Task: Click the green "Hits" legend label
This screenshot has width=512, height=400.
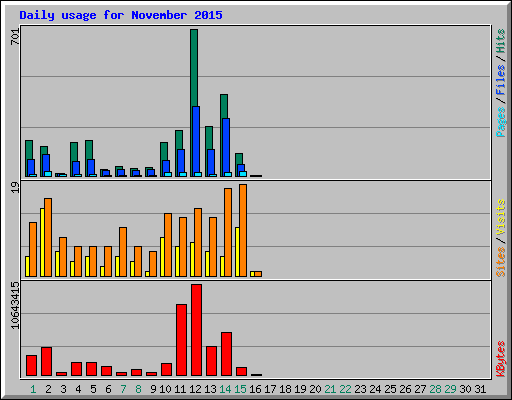Action: coord(501,41)
